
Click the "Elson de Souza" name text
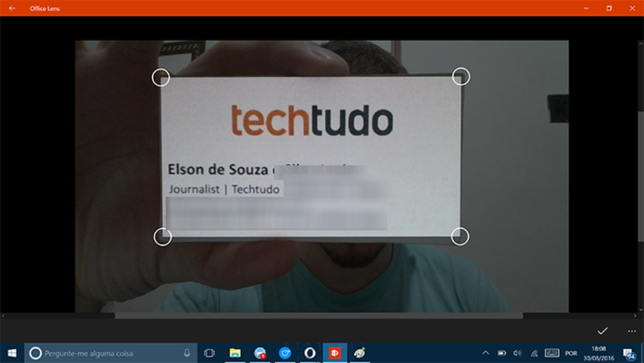(218, 169)
